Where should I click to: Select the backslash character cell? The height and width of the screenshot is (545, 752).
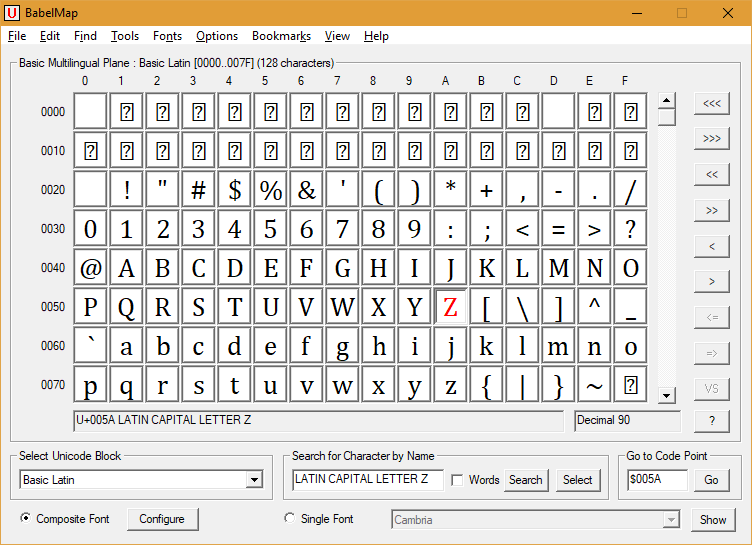[x=522, y=307]
